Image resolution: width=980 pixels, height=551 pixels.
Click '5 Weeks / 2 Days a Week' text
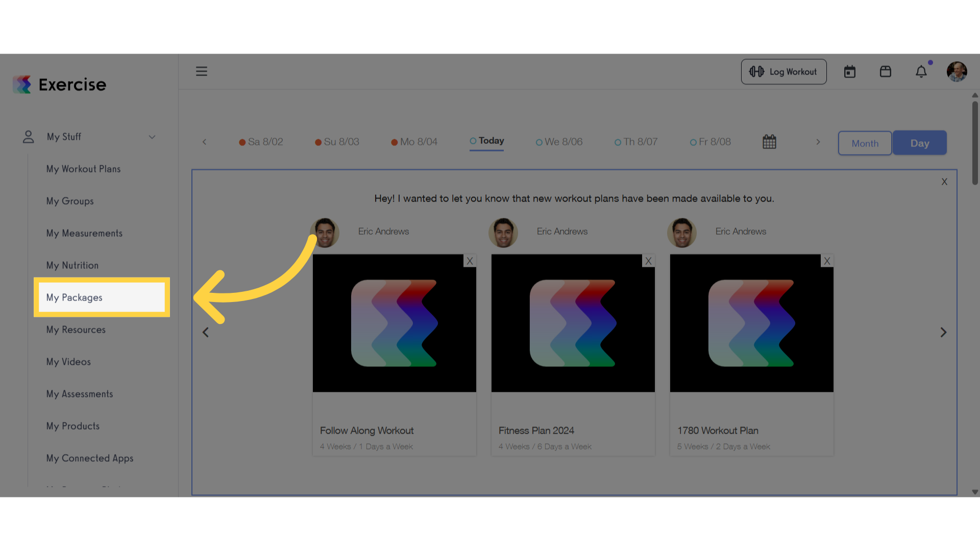(723, 446)
